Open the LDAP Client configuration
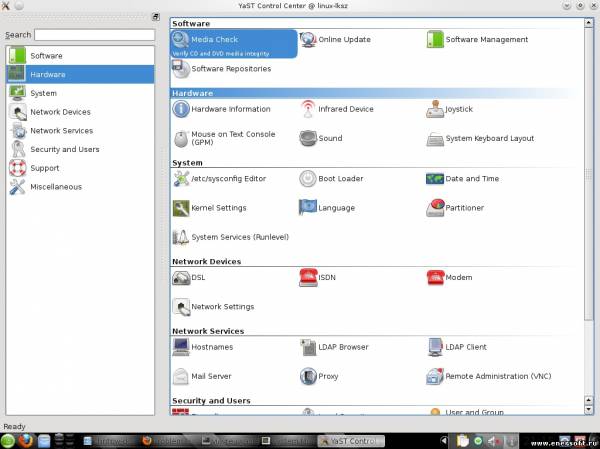This screenshot has width=600, height=449. pos(457,347)
